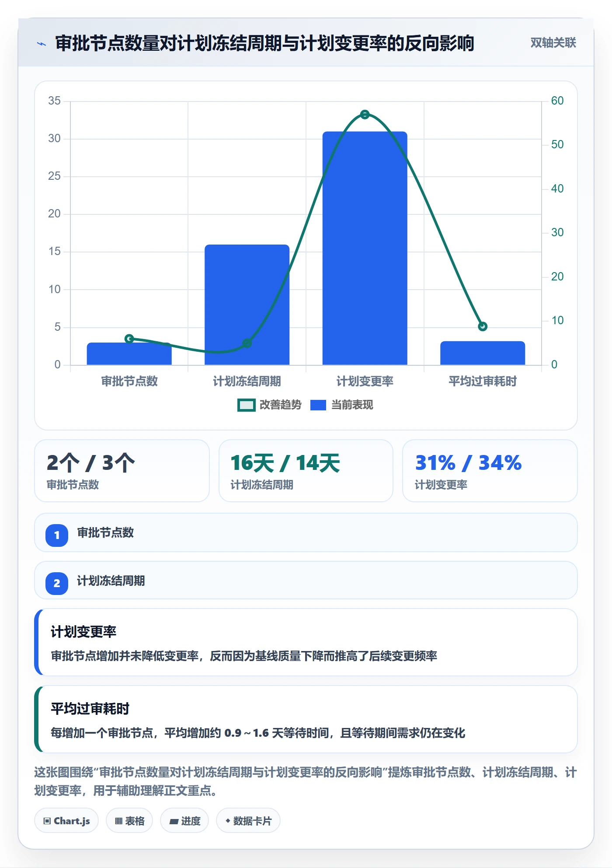Click the number 2 badge icon
This screenshot has height=868, width=612.
(57, 583)
